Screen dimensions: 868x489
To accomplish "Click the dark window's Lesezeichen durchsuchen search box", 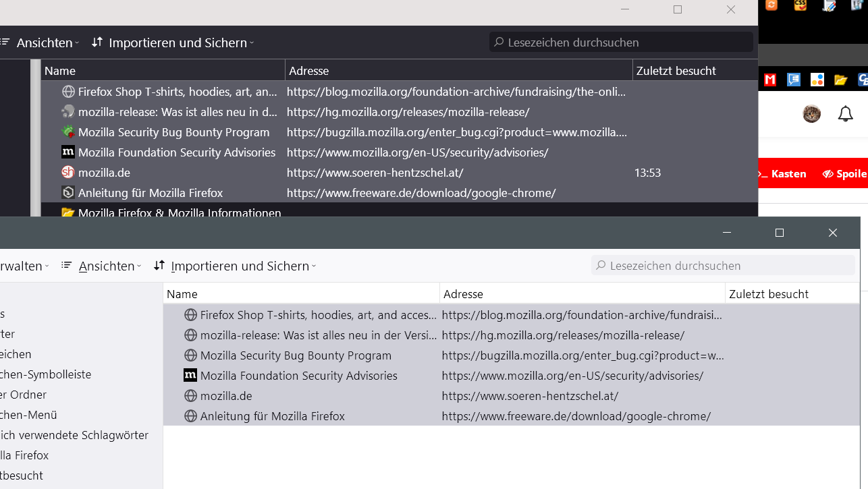I will coord(621,42).
